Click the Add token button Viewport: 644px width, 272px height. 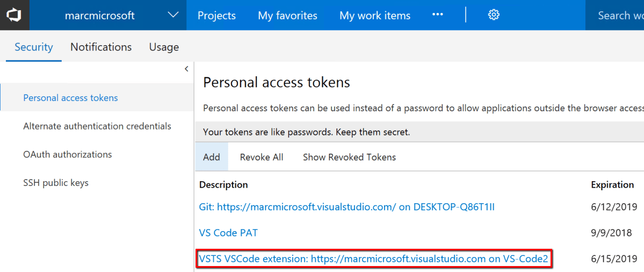point(212,157)
